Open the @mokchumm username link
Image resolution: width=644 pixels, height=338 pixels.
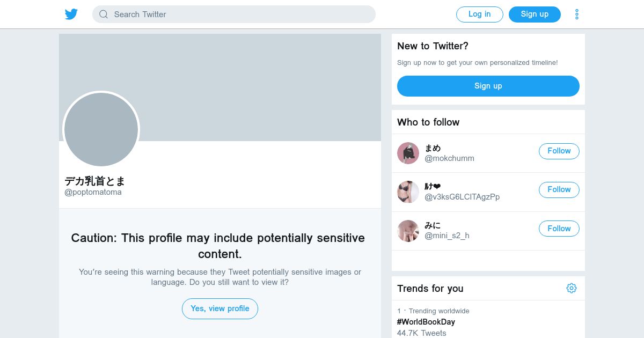pos(449,158)
